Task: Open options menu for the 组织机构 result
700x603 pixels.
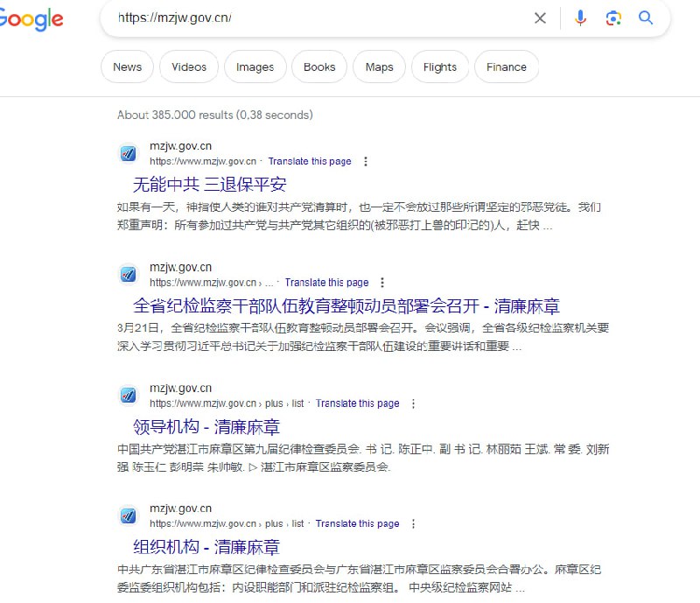Action: (413, 524)
